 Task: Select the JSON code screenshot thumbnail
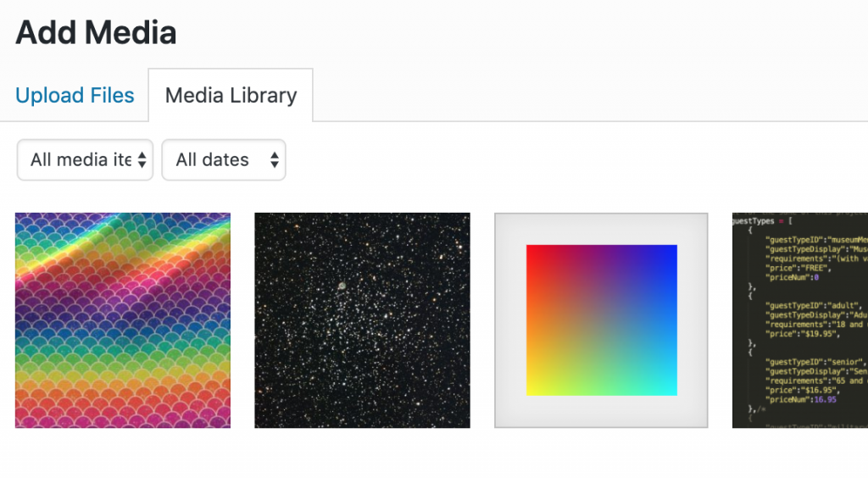click(799, 320)
